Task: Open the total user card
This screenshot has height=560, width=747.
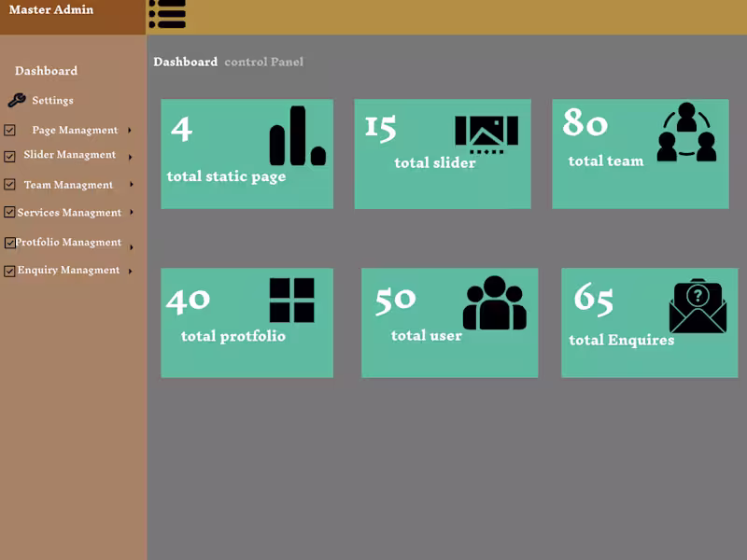Action: click(x=450, y=323)
